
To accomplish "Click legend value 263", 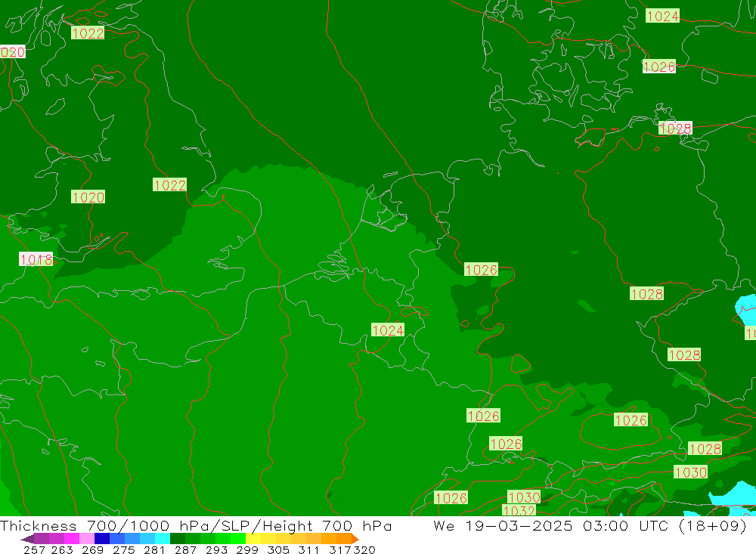I will pos(62,549).
